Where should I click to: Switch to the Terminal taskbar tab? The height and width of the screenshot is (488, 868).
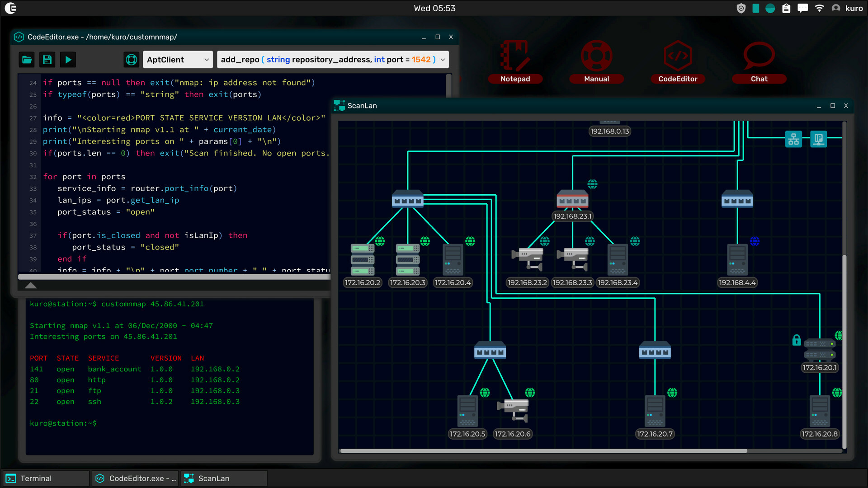pos(45,478)
